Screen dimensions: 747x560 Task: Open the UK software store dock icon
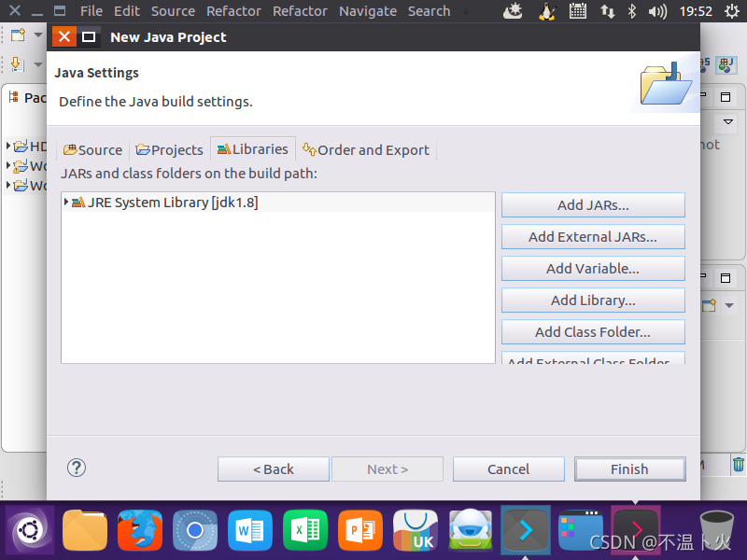point(416,529)
